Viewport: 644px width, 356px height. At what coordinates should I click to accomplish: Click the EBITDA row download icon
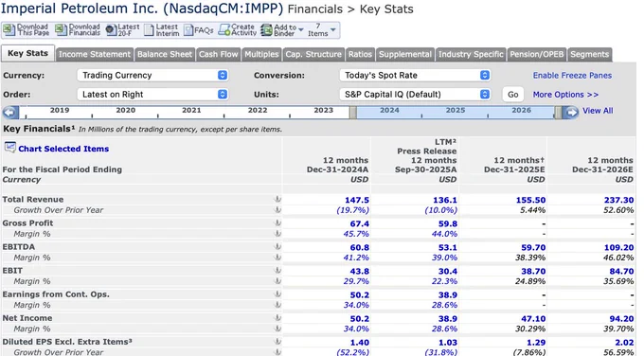tap(277, 247)
